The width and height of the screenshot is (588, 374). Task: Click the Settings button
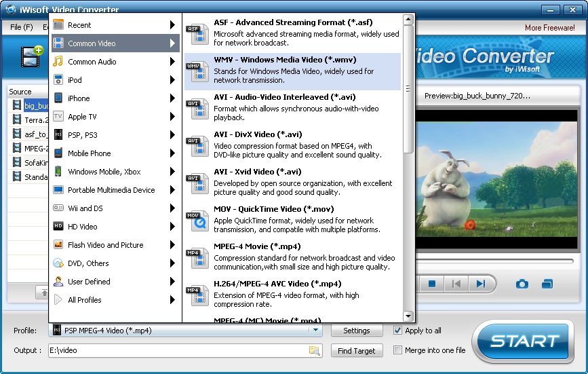point(357,331)
